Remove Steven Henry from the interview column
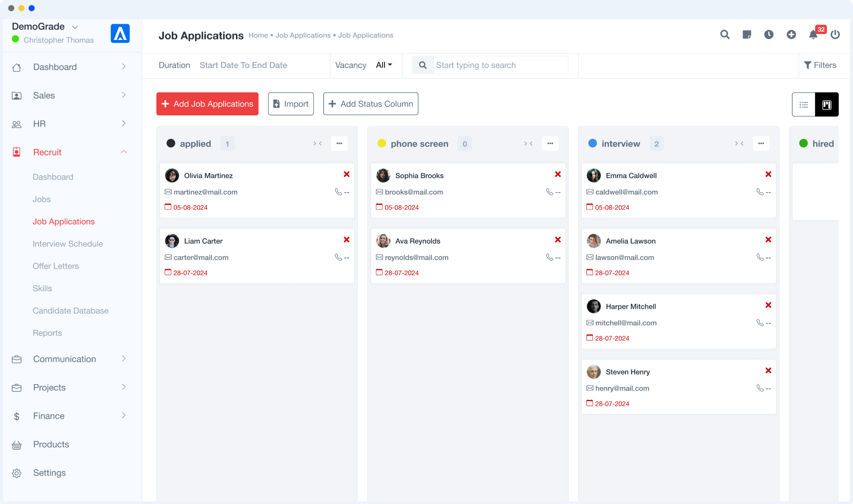The image size is (853, 504). (x=768, y=370)
